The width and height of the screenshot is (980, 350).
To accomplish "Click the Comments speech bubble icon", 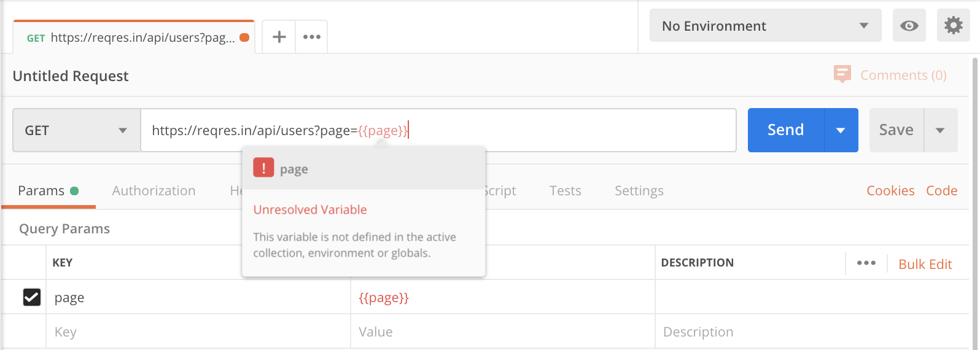I will 842,74.
